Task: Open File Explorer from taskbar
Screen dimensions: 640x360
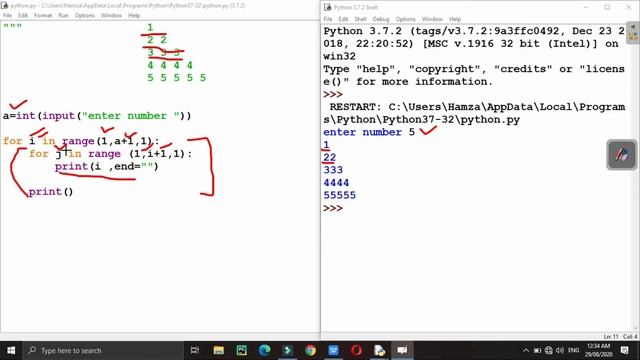Action: (x=218, y=350)
